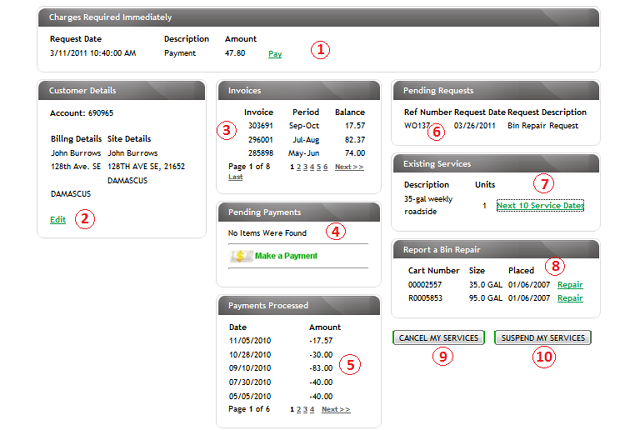This screenshot has width=640, height=430.
Task: Open Payments Processed page 3
Action: pos(305,410)
